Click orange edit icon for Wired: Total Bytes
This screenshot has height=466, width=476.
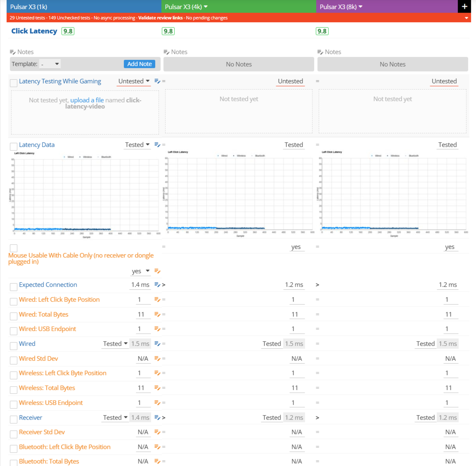157,314
